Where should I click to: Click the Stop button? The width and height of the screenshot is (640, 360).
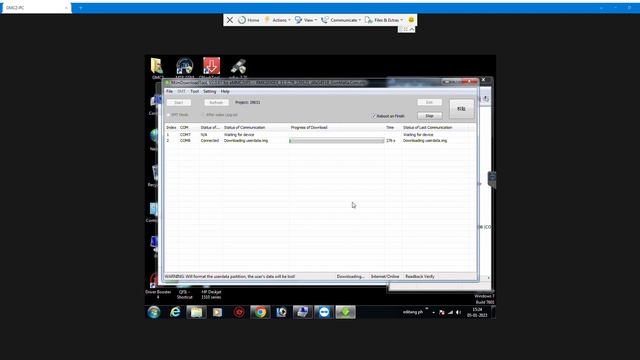click(429, 116)
